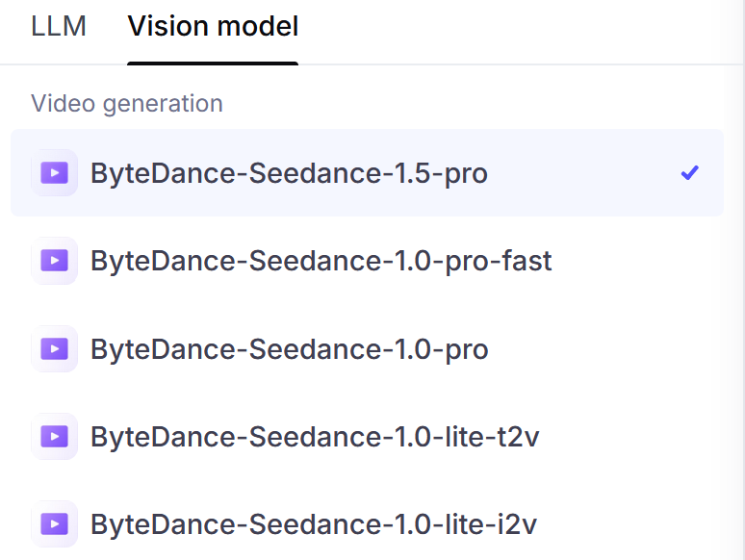745x560 pixels.
Task: Click the purple play icon for ByteDance-Seedance-1.0-pro
Action: coord(54,349)
